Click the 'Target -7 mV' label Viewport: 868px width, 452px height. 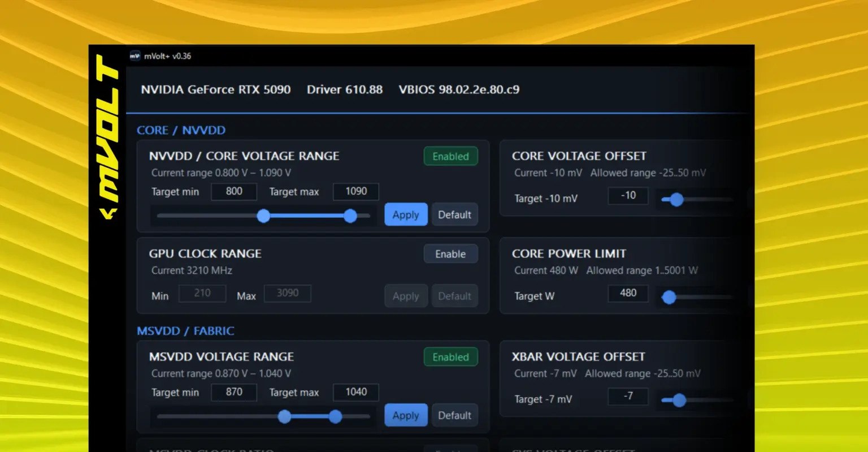[543, 399]
